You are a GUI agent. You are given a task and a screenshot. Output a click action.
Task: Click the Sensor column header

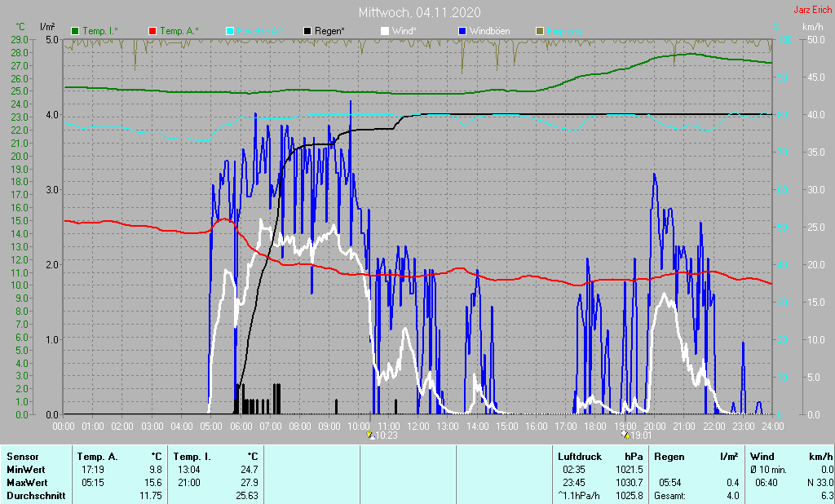coord(24,457)
